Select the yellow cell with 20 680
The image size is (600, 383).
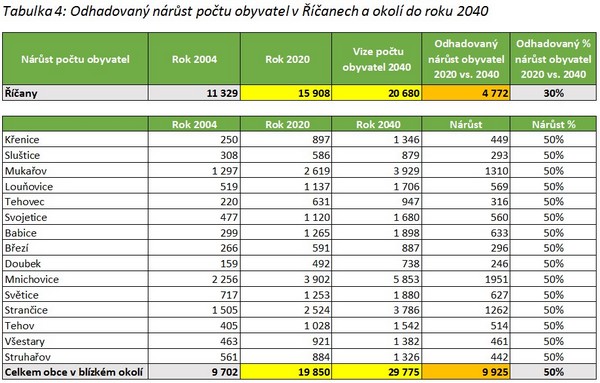[377, 93]
